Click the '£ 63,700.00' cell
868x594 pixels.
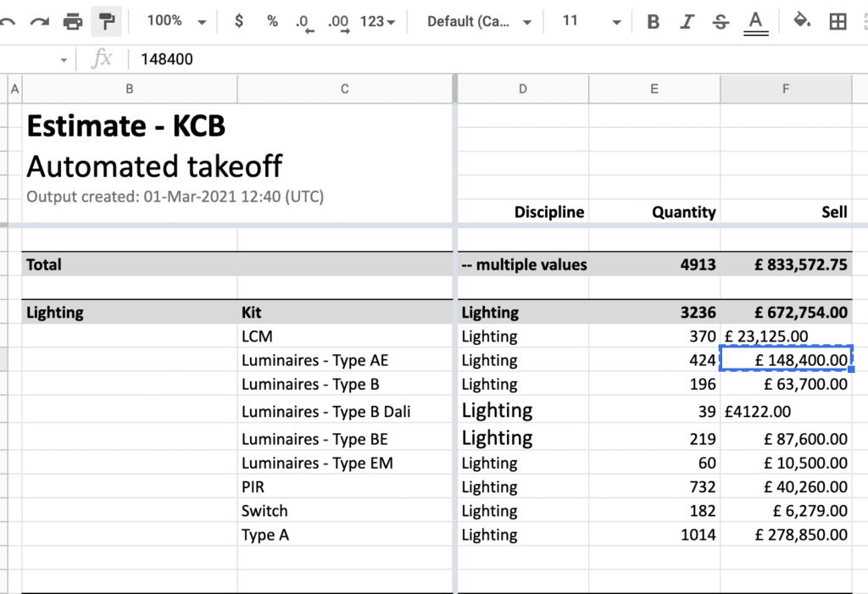[x=786, y=384]
